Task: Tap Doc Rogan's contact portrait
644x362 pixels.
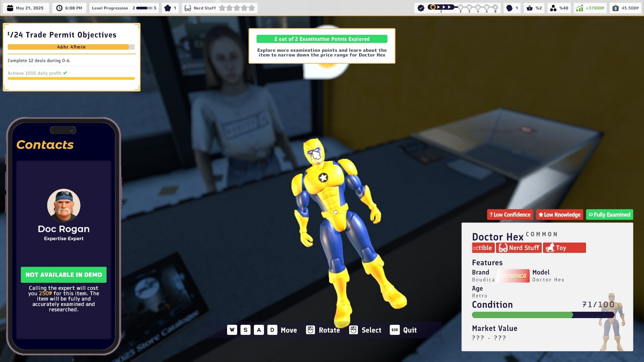Action: pos(63,205)
